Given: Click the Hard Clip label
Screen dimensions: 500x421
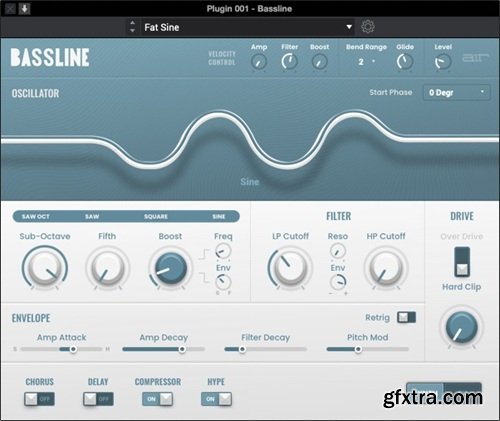Looking at the screenshot, I should coord(462,287).
